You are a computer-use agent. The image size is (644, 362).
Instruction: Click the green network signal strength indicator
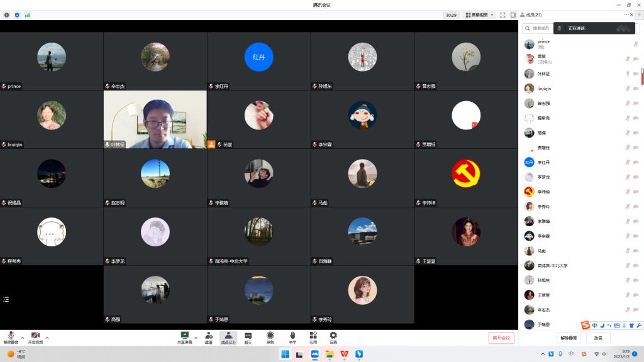pyautogui.click(x=27, y=14)
